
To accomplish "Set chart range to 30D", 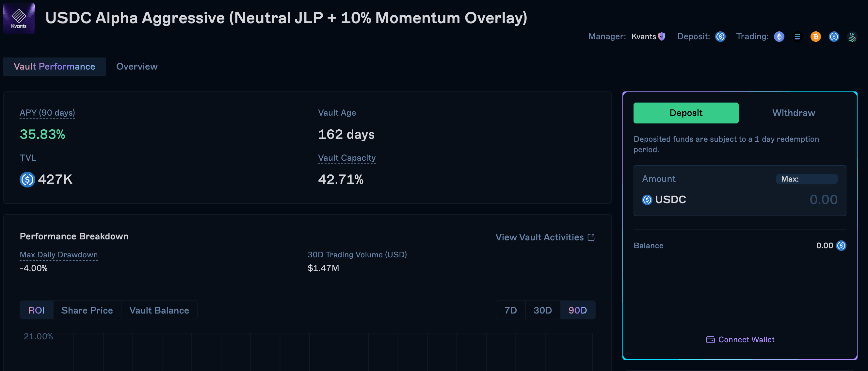I will [542, 310].
